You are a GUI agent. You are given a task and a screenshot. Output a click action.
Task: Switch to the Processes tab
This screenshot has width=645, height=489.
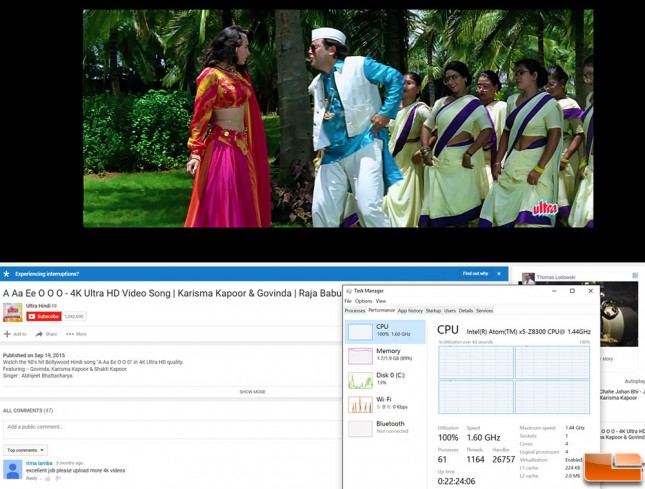coord(355,311)
